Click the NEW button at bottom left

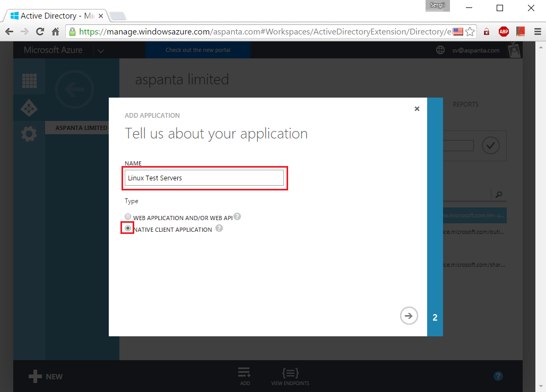[46, 376]
